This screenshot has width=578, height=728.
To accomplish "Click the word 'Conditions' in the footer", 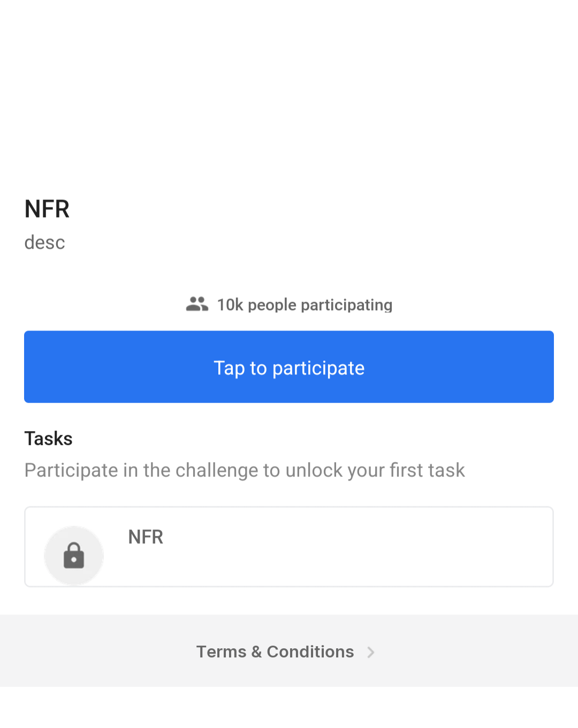I will [x=310, y=652].
